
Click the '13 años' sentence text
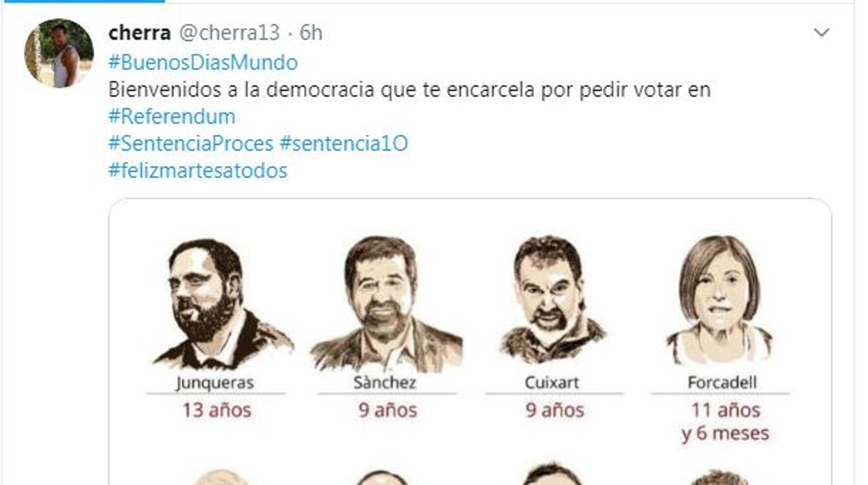(216, 410)
